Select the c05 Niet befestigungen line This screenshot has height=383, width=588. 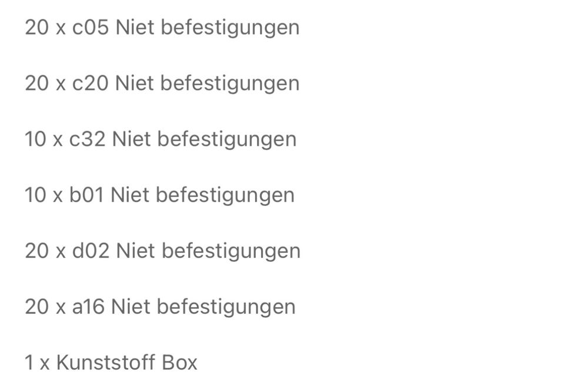pos(162,28)
